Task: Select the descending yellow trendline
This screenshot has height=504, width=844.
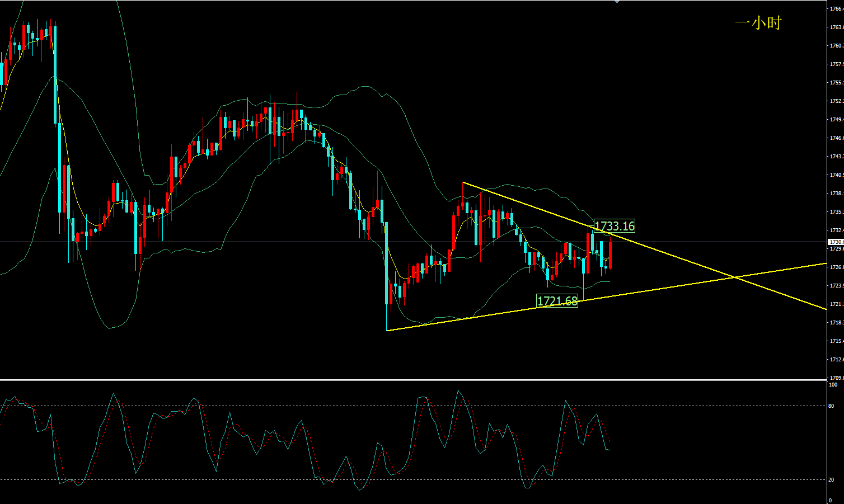Action: click(x=672, y=254)
